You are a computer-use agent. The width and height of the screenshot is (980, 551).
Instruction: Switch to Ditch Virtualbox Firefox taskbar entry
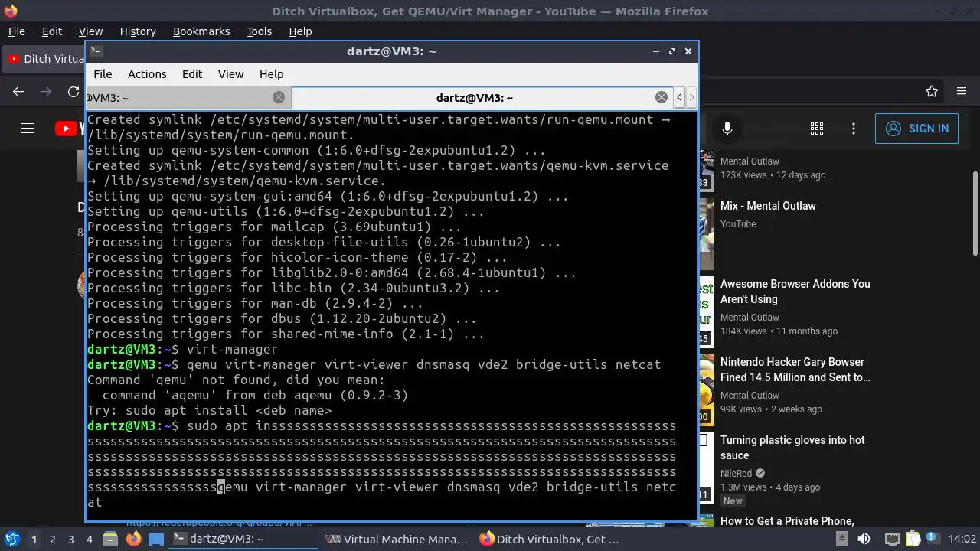click(551, 540)
